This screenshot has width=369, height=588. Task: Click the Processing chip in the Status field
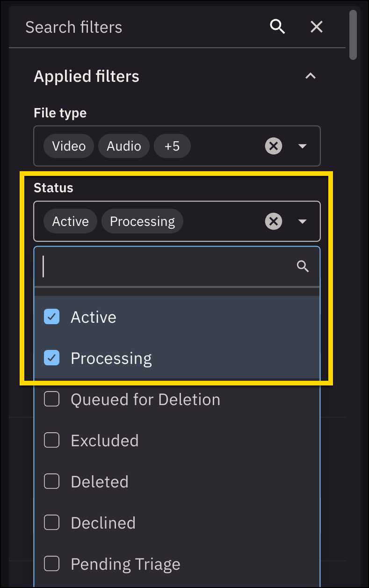[x=142, y=221]
